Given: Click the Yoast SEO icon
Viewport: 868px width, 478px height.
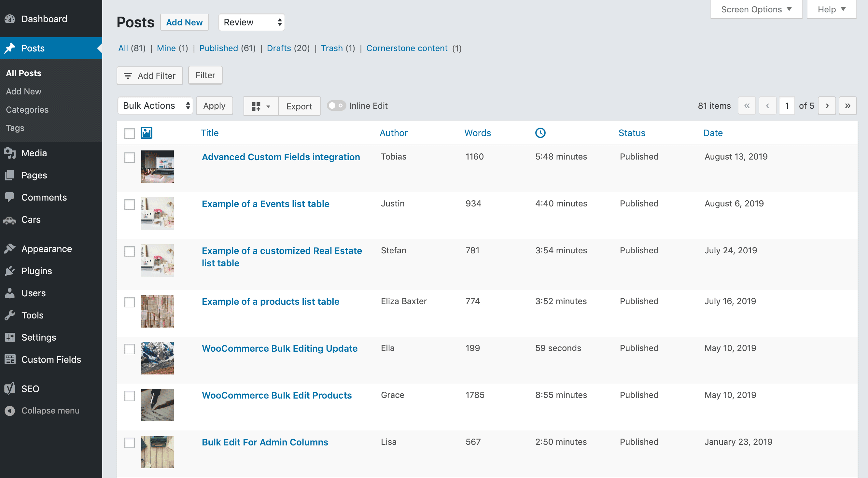Looking at the screenshot, I should click(x=10, y=389).
